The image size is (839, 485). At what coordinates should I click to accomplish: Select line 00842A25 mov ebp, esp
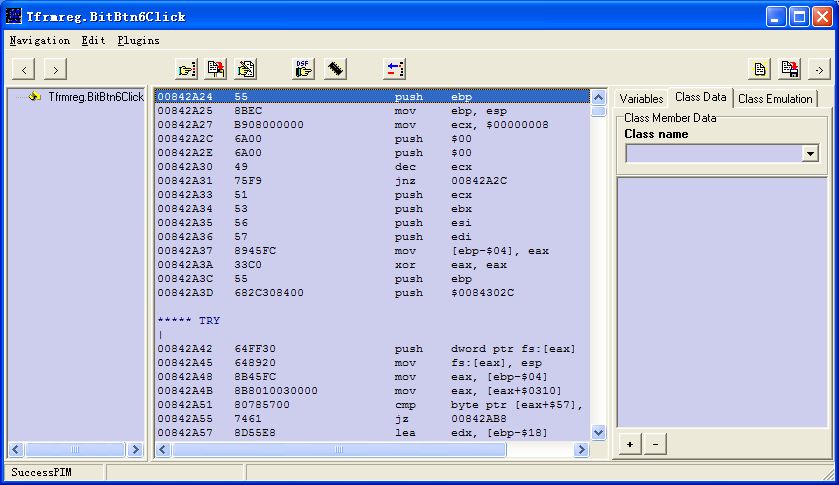tap(372, 111)
